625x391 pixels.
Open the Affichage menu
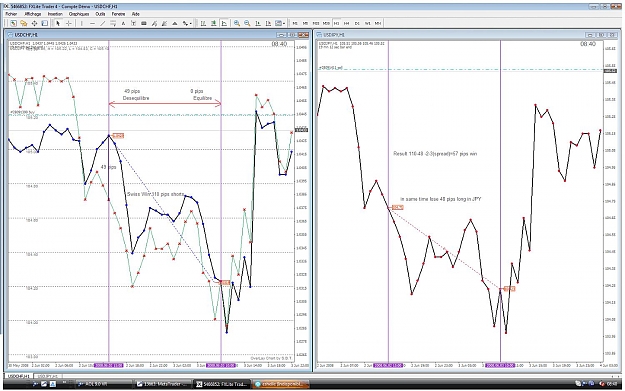(33, 14)
